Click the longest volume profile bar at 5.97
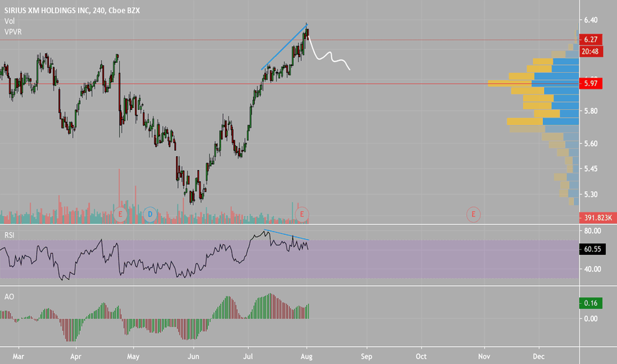This screenshot has width=617, height=364. tap(533, 83)
